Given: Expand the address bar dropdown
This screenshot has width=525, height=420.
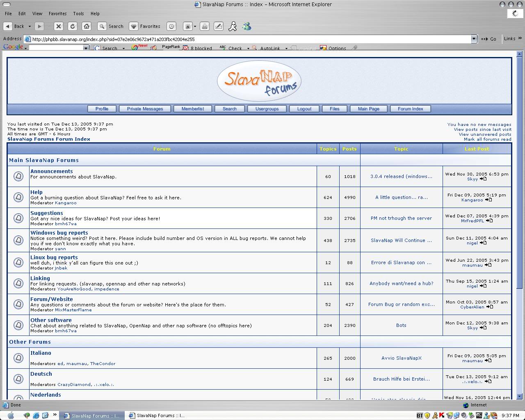Looking at the screenshot, I should (x=474, y=39).
